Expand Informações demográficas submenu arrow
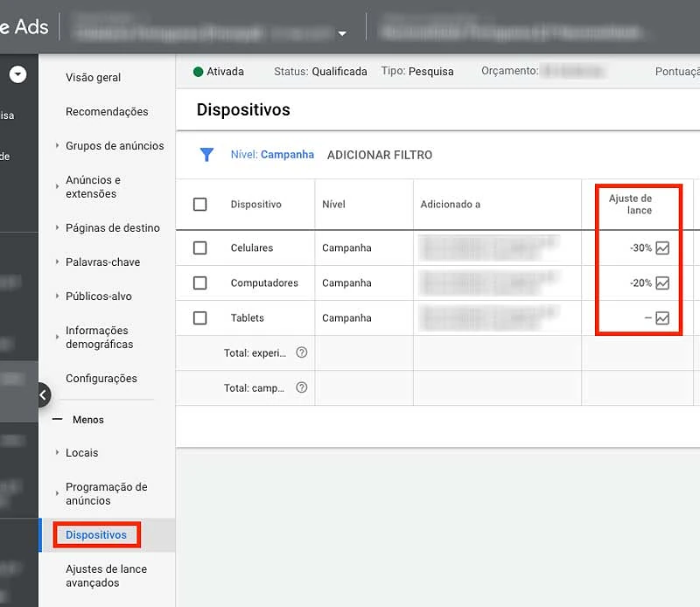The width and height of the screenshot is (700, 607). pos(57,337)
